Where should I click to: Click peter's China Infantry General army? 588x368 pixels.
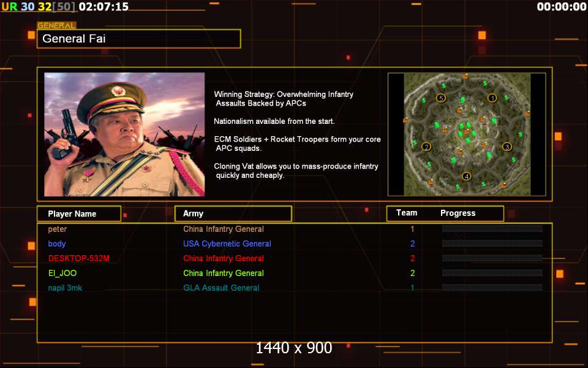pyautogui.click(x=224, y=229)
